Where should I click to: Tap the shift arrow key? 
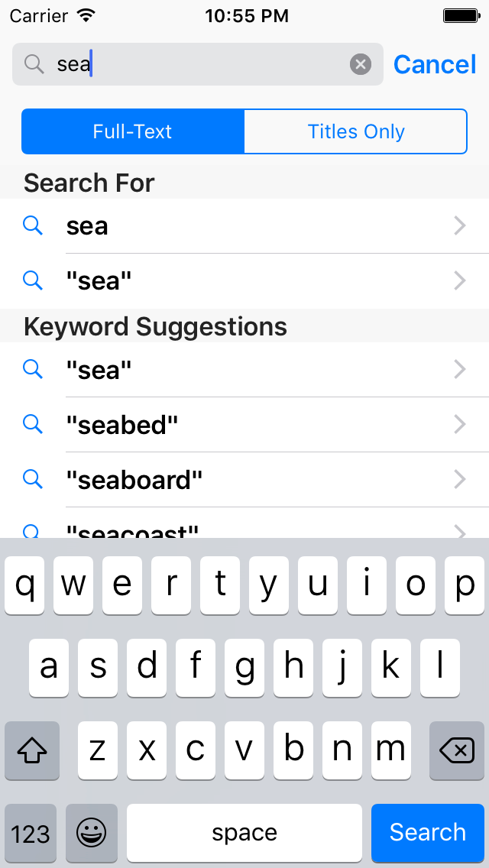(x=32, y=750)
